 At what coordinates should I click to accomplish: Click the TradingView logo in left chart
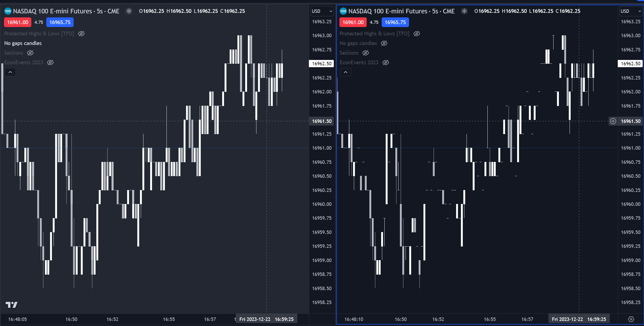coord(12,305)
